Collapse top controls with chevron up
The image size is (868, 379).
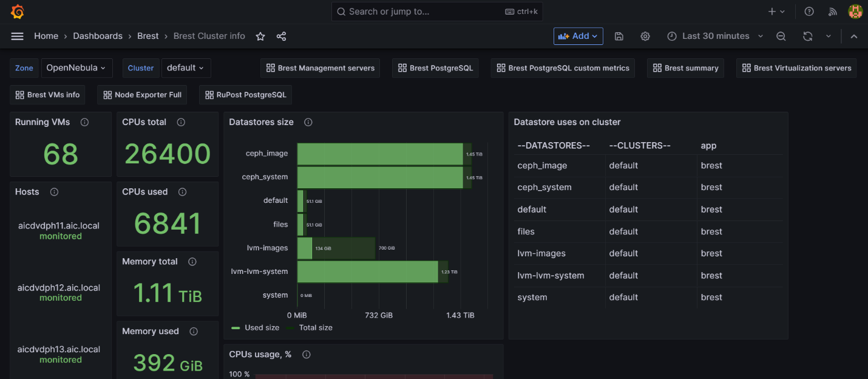pyautogui.click(x=854, y=36)
